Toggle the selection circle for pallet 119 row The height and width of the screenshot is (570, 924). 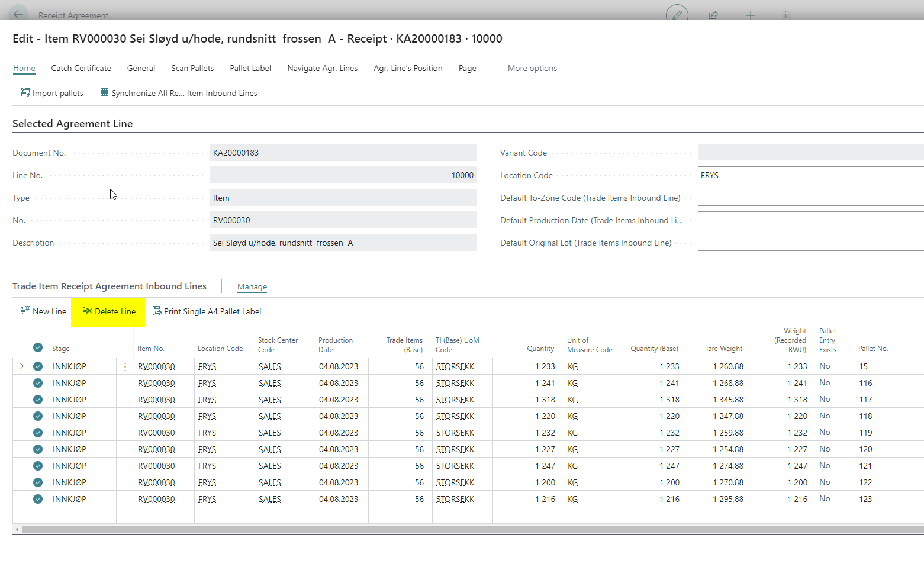tap(38, 433)
